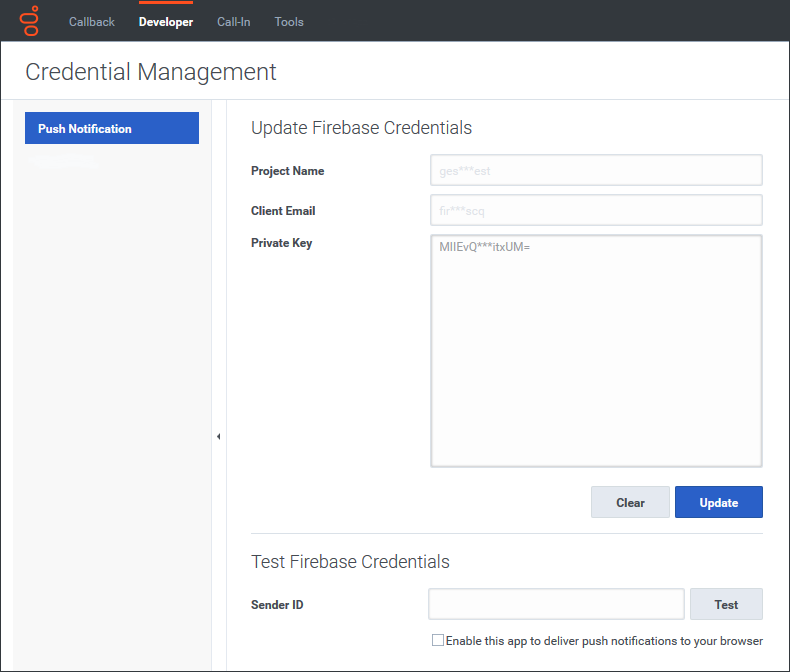Go to the Call-In tab
790x672 pixels.
coord(234,22)
